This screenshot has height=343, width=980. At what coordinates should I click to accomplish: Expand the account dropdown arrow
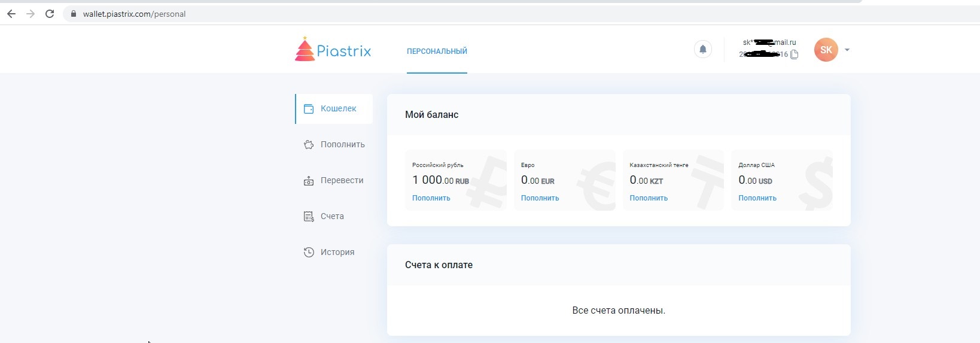point(847,50)
